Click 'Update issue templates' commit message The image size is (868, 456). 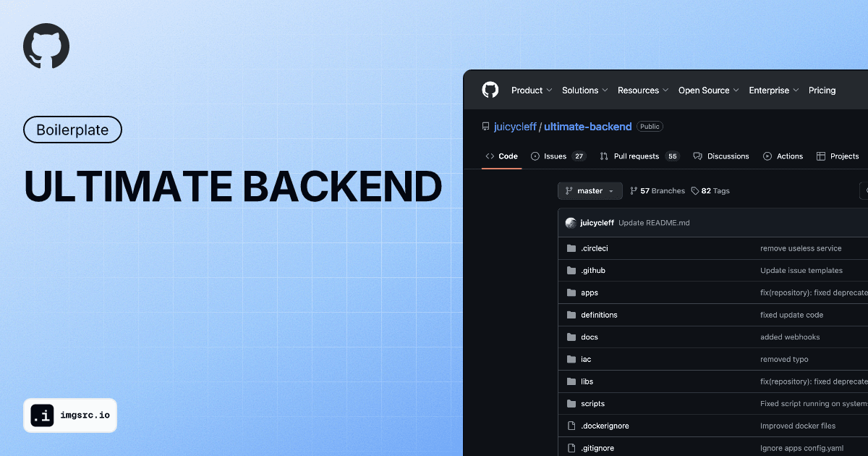(x=801, y=271)
